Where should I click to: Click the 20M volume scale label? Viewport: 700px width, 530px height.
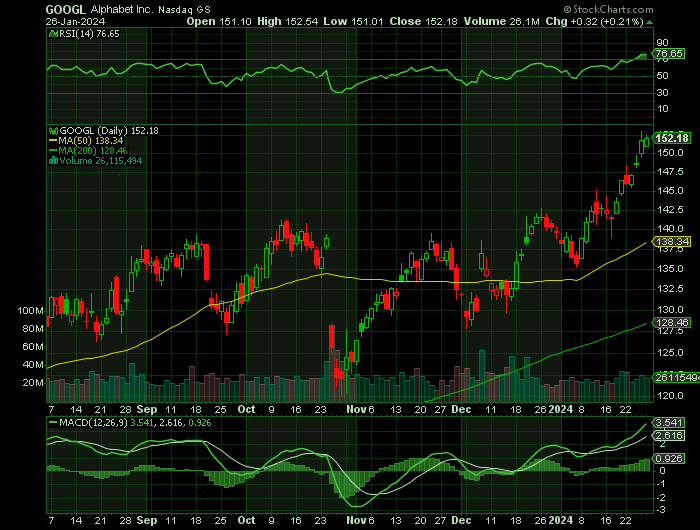pyautogui.click(x=33, y=383)
